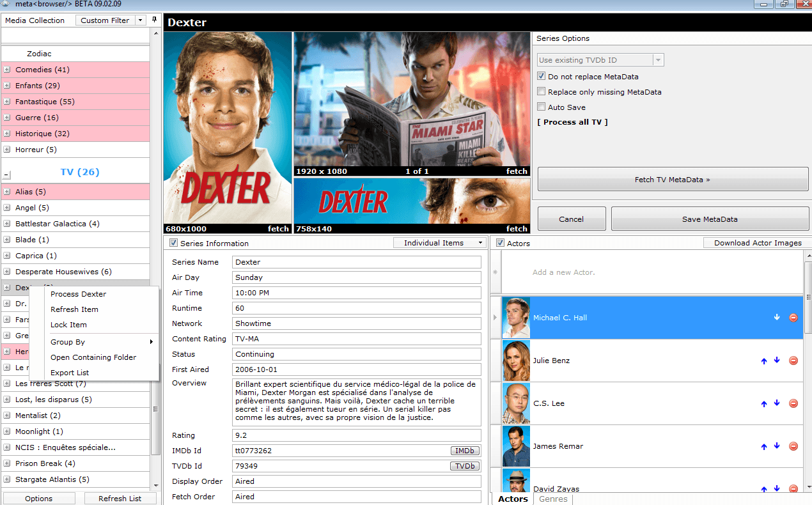812x505 pixels.
Task: Click the Dexter Miami Star backdrop image
Action: [412, 99]
